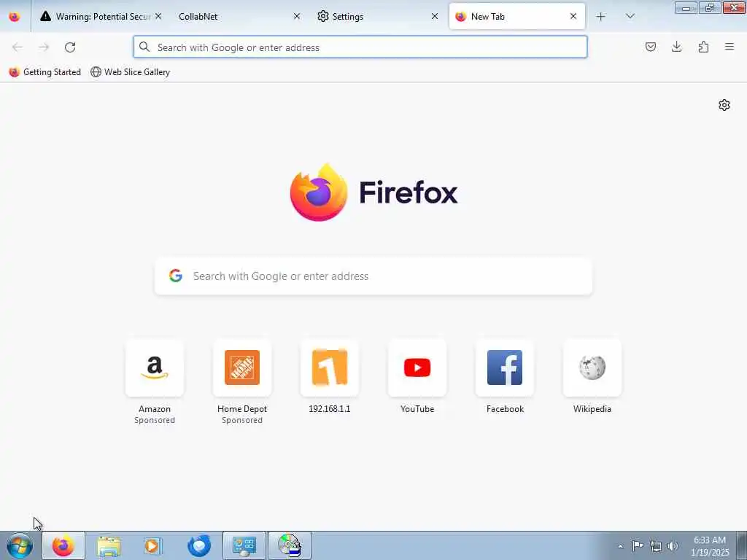The image size is (747, 560).
Task: Click the 192.168.1.1 label text
Action: [x=330, y=409]
